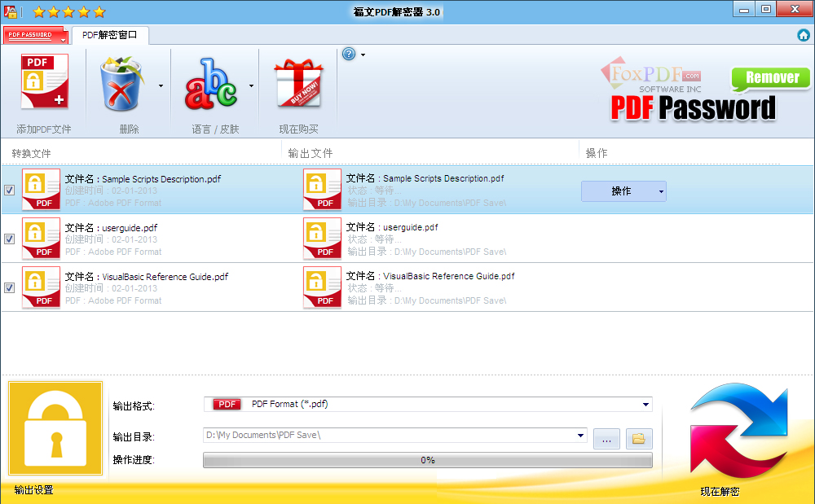Click the 删除 label under the recycle bin

click(x=129, y=129)
